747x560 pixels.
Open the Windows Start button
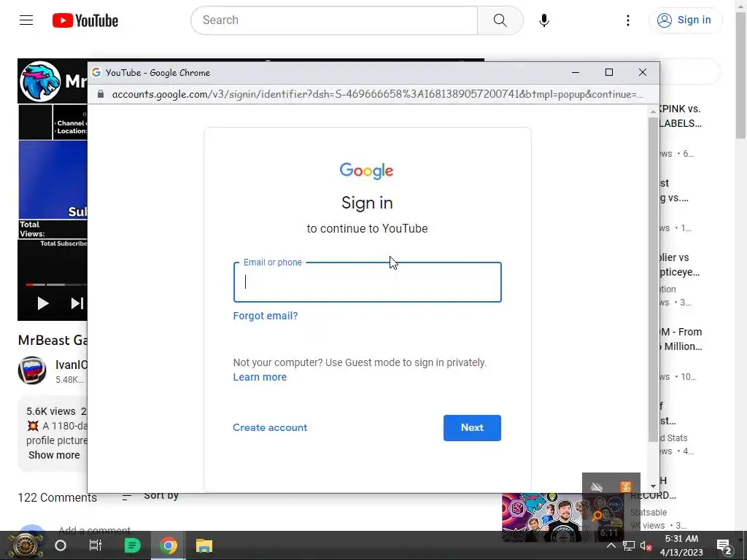[25, 545]
